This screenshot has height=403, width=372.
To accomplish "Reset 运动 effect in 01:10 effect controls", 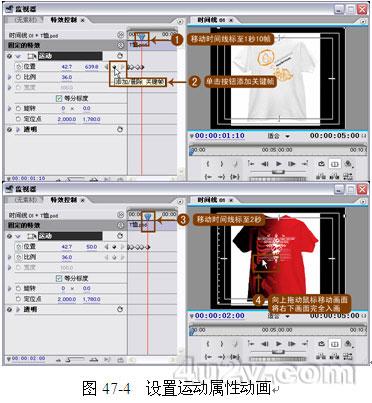I will tap(120, 56).
